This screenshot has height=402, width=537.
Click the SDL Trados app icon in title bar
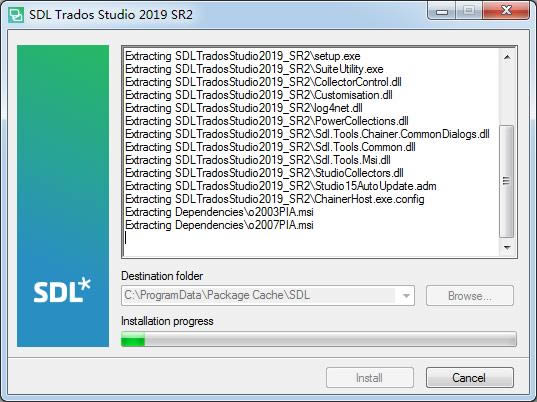(x=16, y=15)
